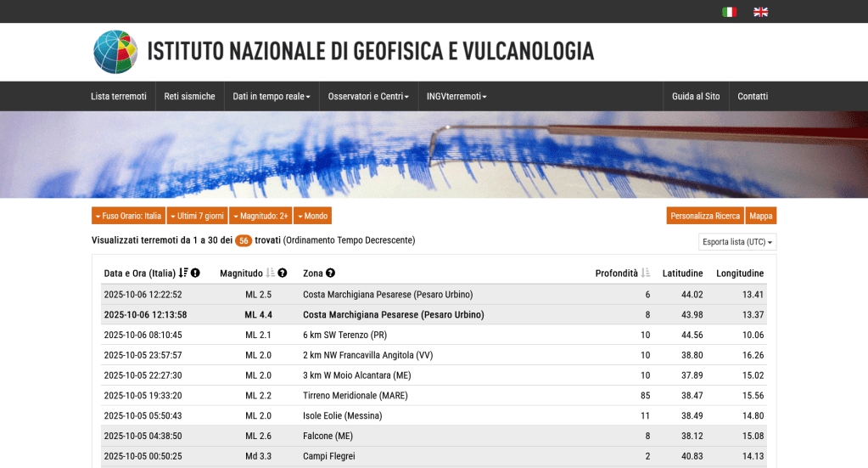Click the Mappa button
Viewport: 868px width, 468px height.
point(761,216)
